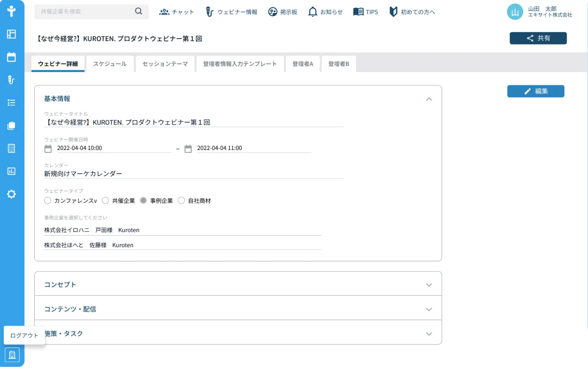Select the 自社商材 radio button

point(181,200)
